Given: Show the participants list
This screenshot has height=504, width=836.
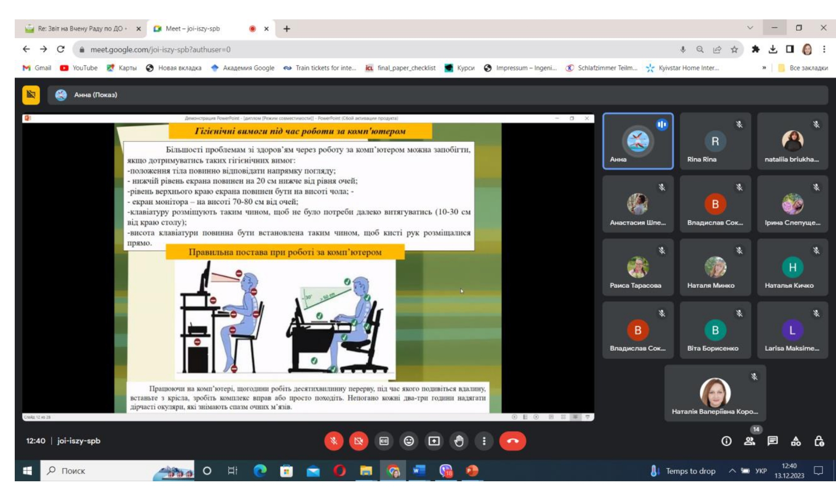Looking at the screenshot, I should click(x=750, y=441).
